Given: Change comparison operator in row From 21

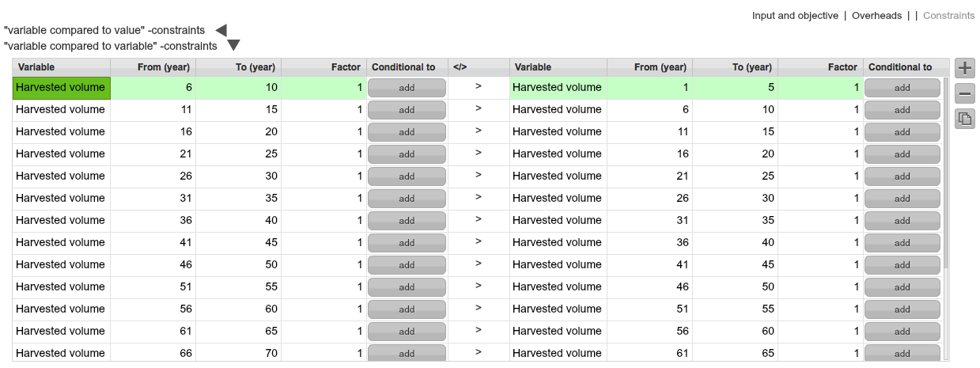Looking at the screenshot, I should [x=479, y=154].
